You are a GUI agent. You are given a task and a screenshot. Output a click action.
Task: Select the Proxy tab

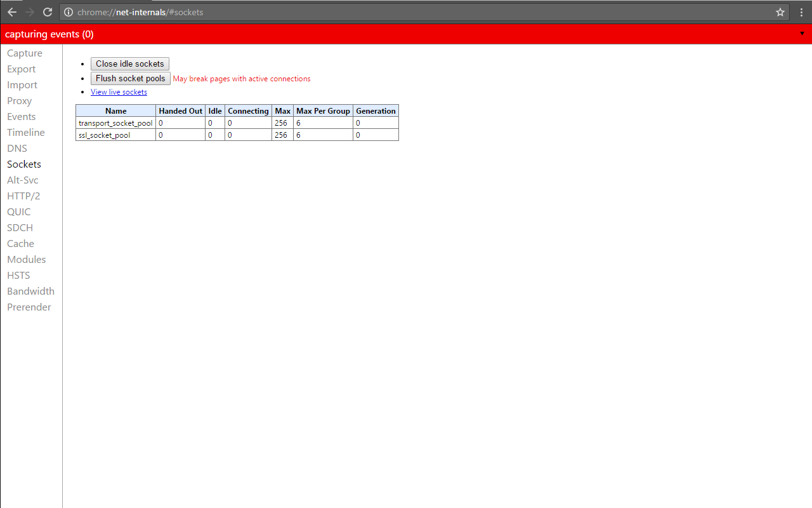(x=20, y=101)
